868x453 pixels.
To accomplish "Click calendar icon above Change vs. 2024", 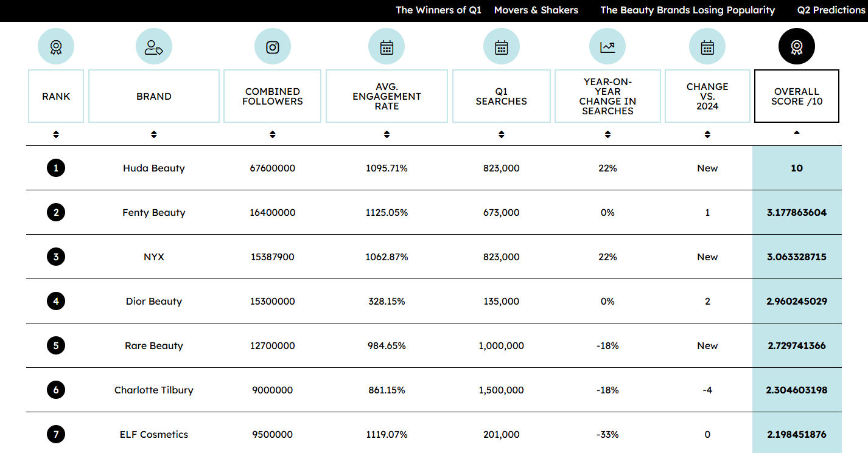I will 707,47.
